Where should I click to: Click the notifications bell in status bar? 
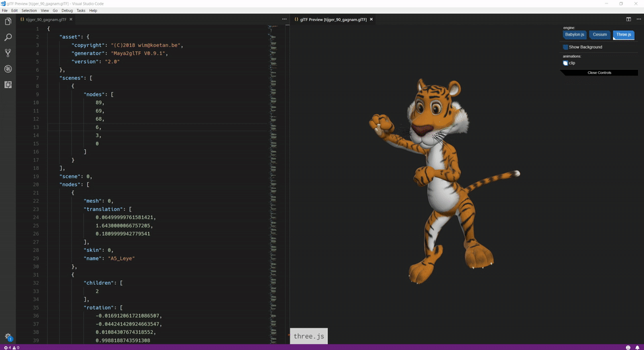coord(637,347)
